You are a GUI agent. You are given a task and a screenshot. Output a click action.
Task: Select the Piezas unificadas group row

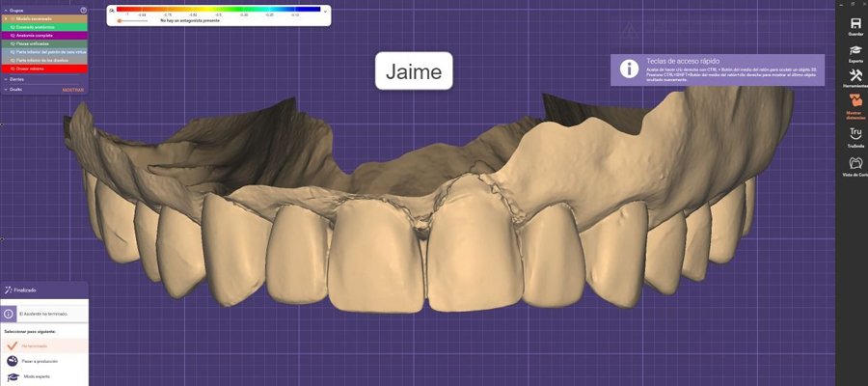tap(43, 43)
